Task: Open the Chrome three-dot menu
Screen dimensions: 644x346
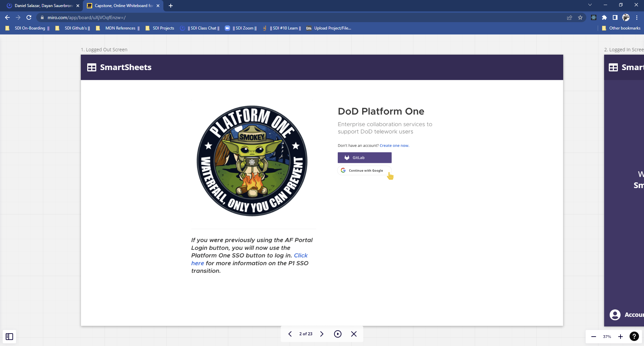Action: 637,17
